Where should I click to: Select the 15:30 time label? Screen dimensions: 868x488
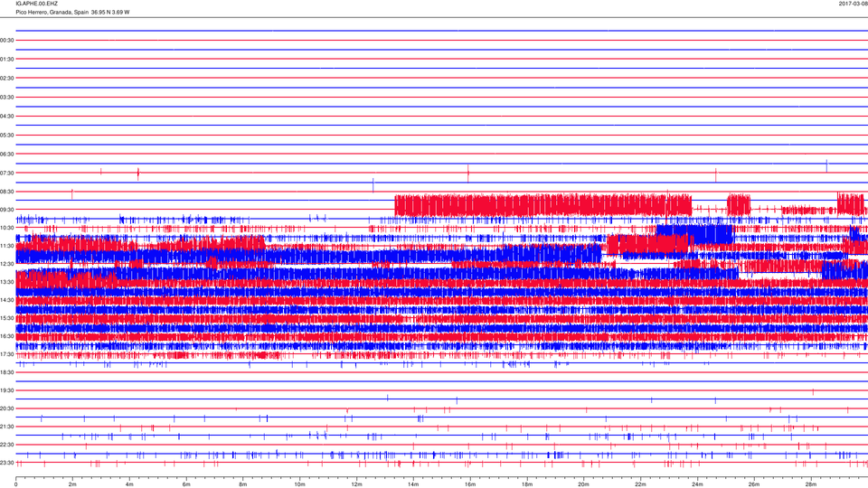tap(6, 318)
